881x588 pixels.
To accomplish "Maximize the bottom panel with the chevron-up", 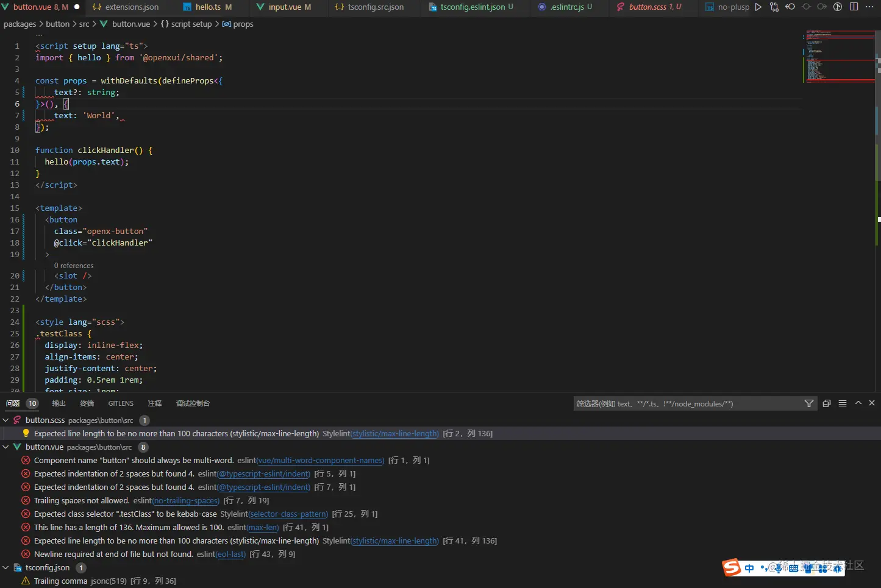I will click(858, 403).
